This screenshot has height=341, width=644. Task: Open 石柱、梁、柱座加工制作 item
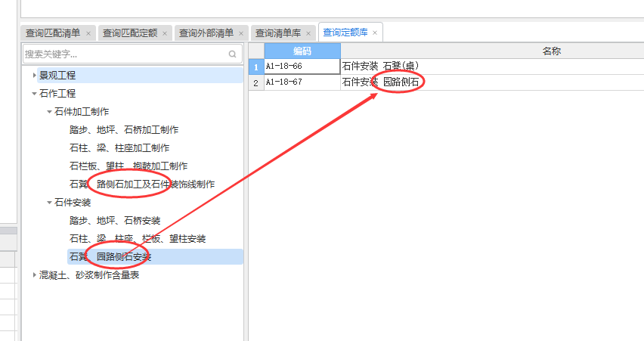click(x=119, y=148)
